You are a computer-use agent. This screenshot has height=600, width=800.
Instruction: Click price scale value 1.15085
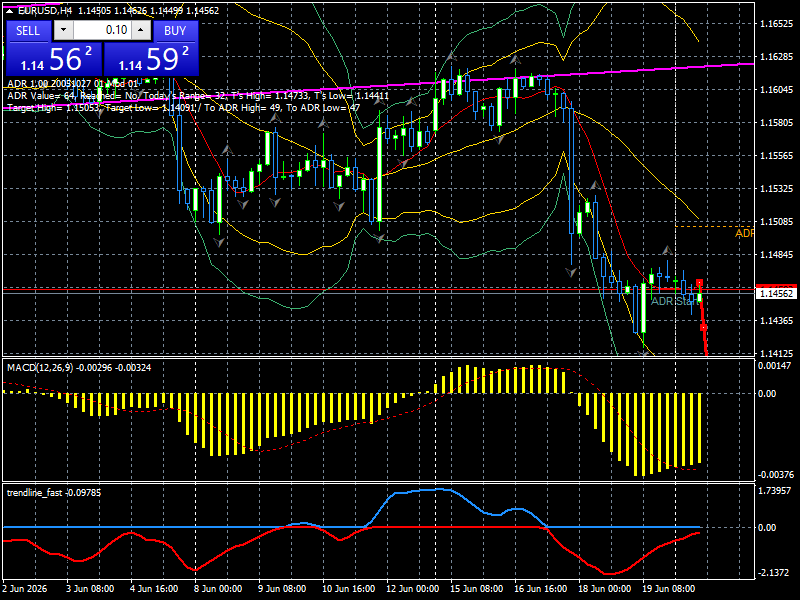click(x=777, y=221)
